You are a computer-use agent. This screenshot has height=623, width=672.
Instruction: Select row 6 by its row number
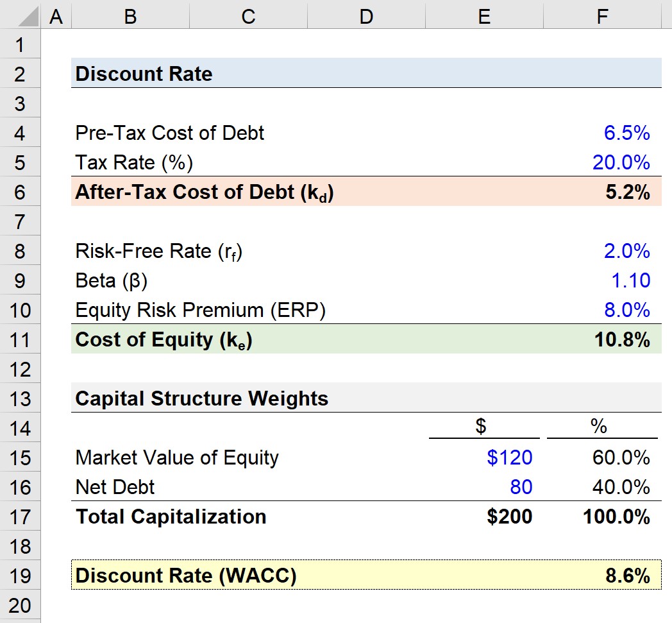click(20, 192)
